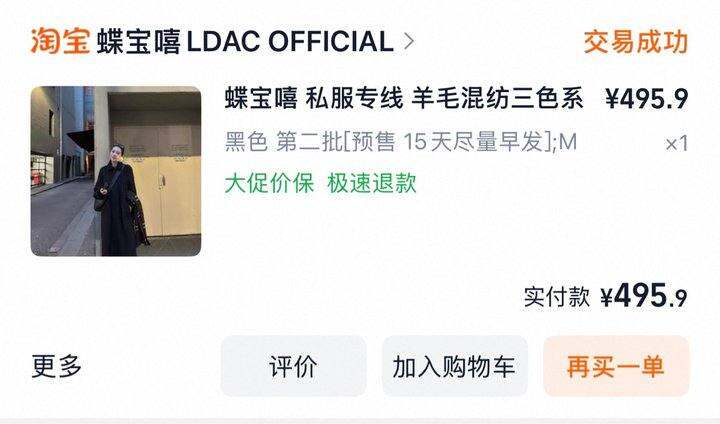Tap the 再买一单 buy again button
Viewport: 720px width, 424px height.
[616, 366]
